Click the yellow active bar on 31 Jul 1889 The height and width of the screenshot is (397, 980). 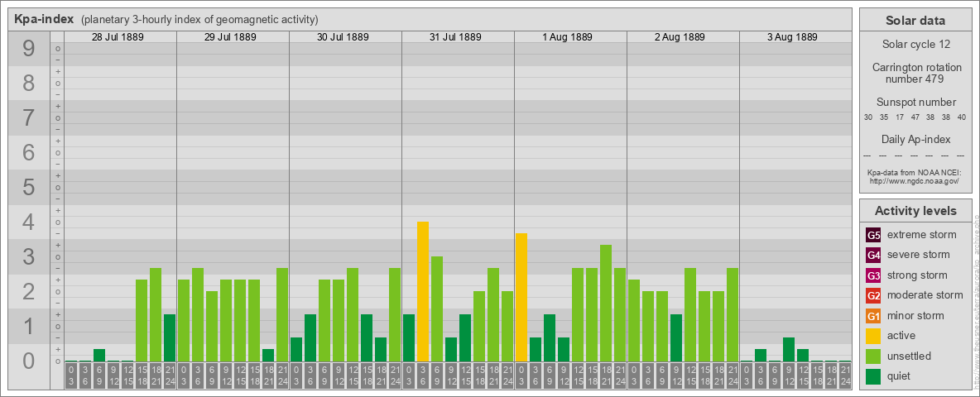tap(423, 291)
